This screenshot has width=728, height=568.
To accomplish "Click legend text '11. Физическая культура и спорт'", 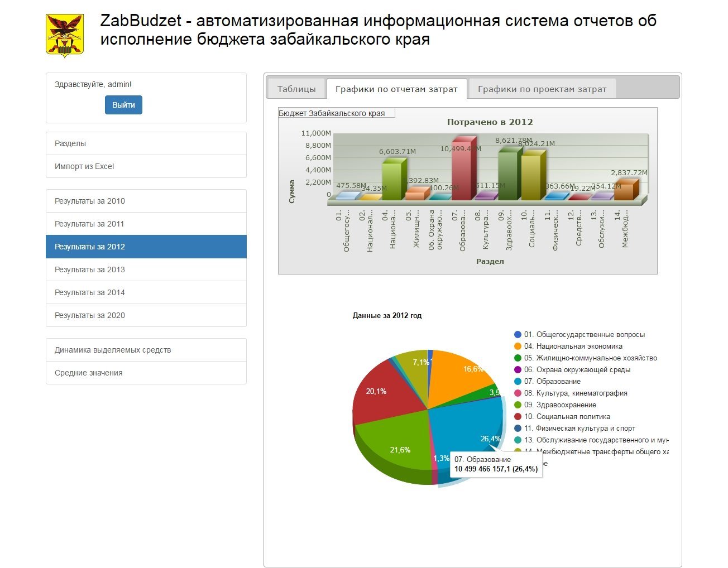I will tap(579, 429).
